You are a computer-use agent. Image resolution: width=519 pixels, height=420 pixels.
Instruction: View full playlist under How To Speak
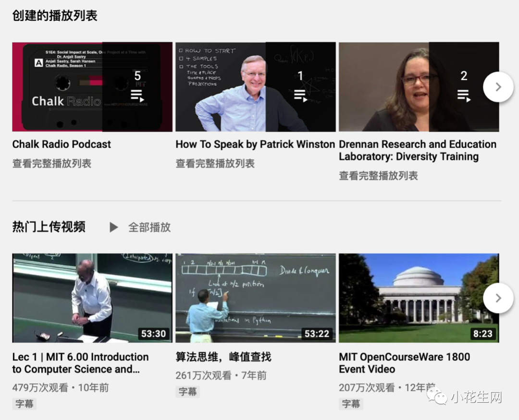point(215,163)
